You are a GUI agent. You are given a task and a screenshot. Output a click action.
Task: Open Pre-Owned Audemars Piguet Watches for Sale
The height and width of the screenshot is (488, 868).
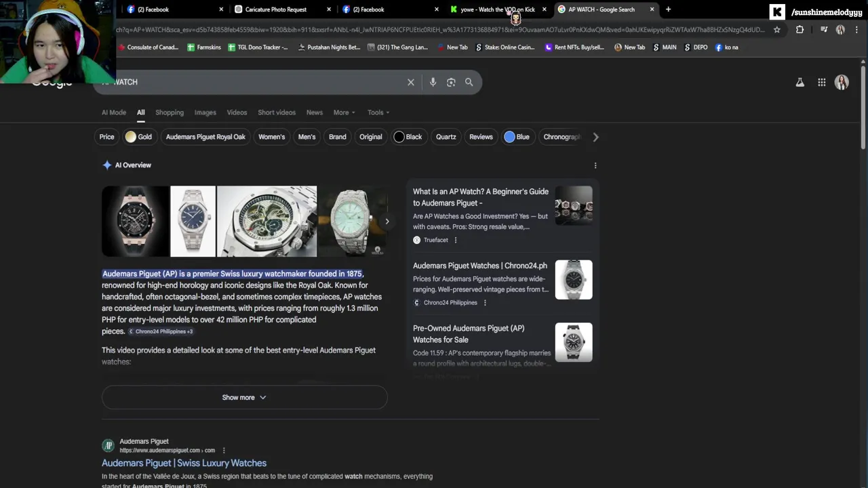(469, 334)
